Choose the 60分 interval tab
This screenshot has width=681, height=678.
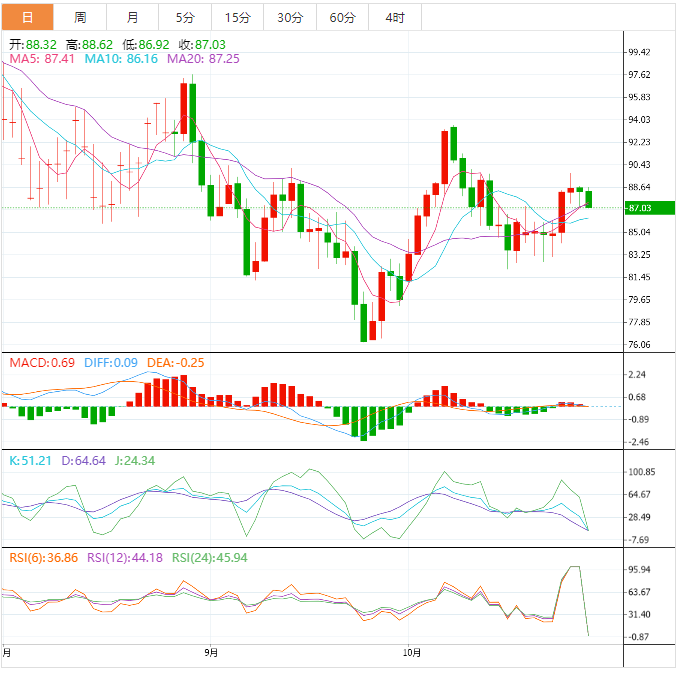[x=342, y=17]
